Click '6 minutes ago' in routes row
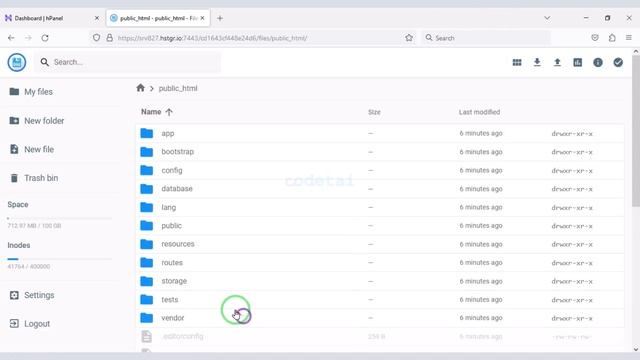 [481, 262]
